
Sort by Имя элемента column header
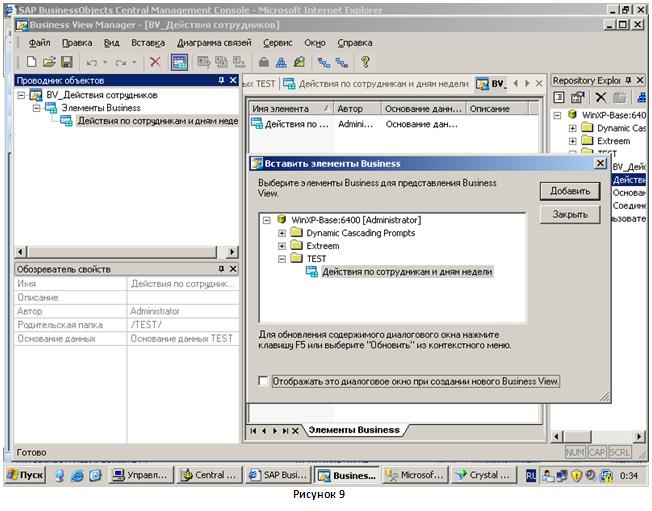coord(291,109)
